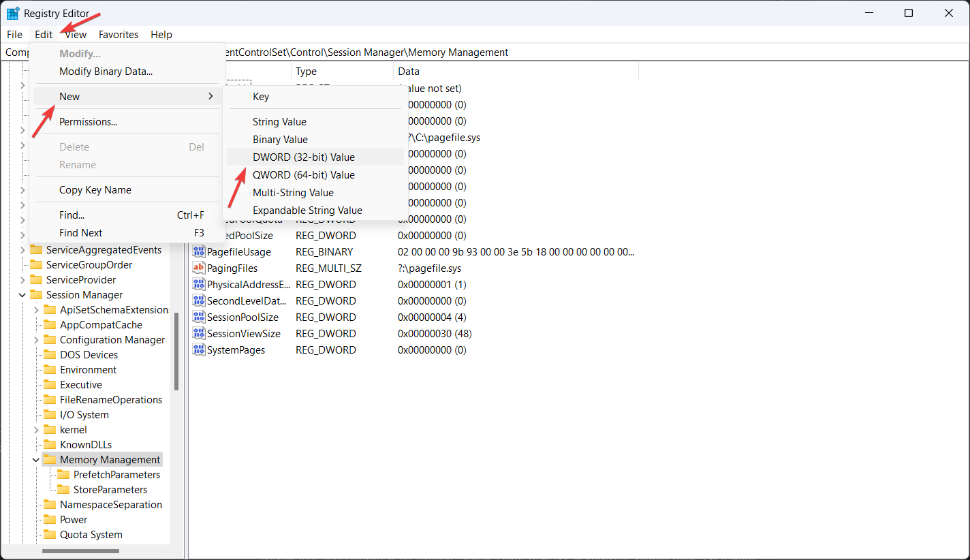Viewport: 970px width, 560px height.
Task: Click the PagingFiles REG_MULTI_SZ type cell
Action: [x=328, y=268]
